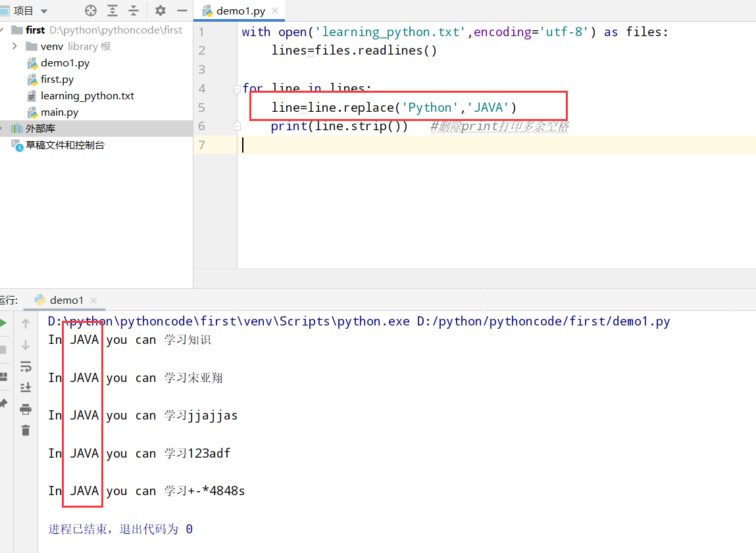Select 草稿文件和控制台 node
Screen dimensions: 756x553
coord(64,145)
